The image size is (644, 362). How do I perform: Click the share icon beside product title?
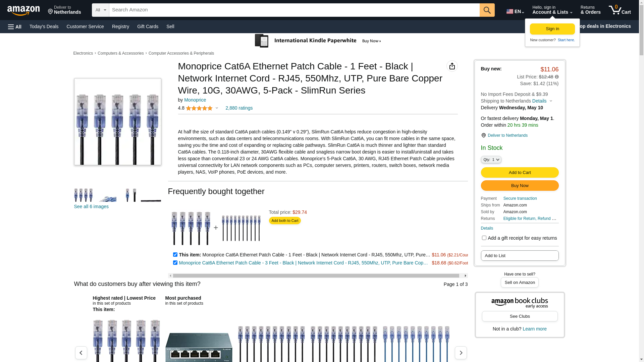[x=452, y=66]
